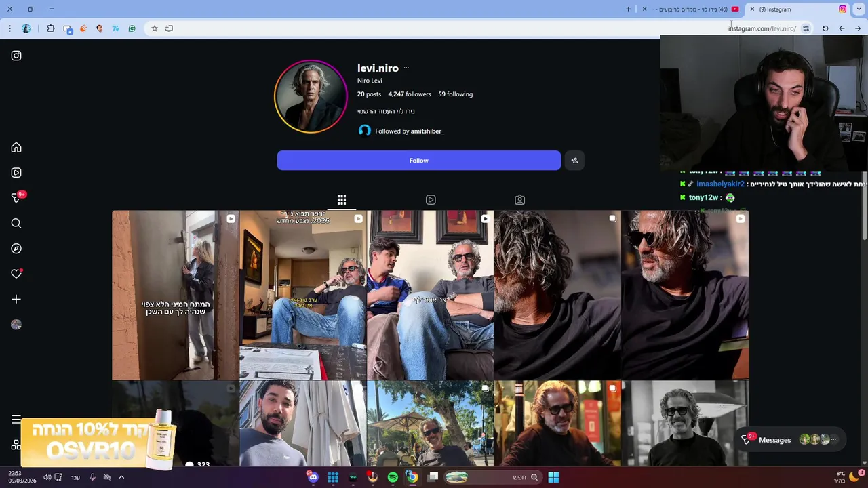Navigate back with the left arrow
This screenshot has height=488, width=868.
point(842,28)
